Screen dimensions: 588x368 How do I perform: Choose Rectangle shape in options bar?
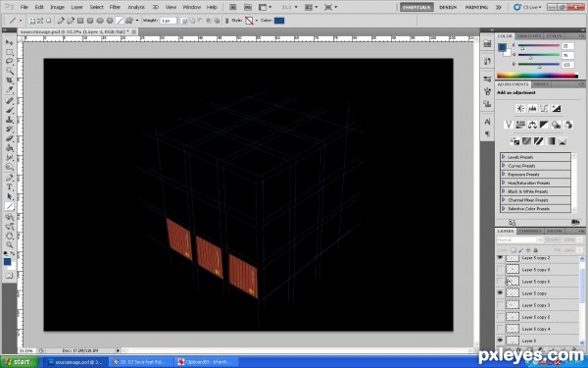80,21
